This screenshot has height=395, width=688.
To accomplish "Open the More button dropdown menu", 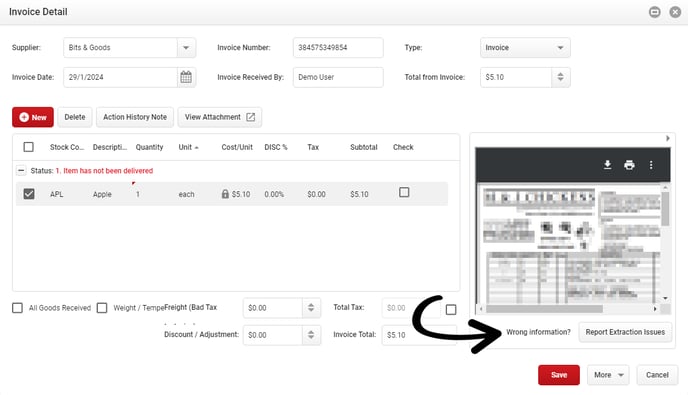I will pyautogui.click(x=608, y=375).
